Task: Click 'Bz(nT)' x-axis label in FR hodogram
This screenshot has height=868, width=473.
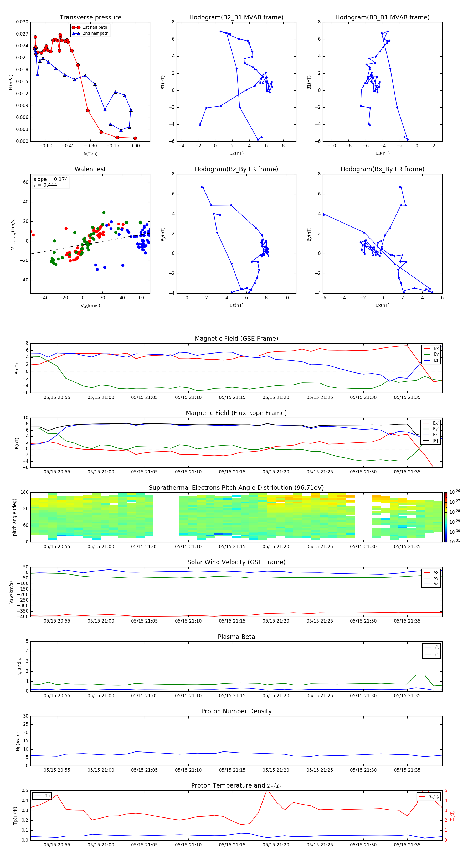Action: [x=236, y=305]
